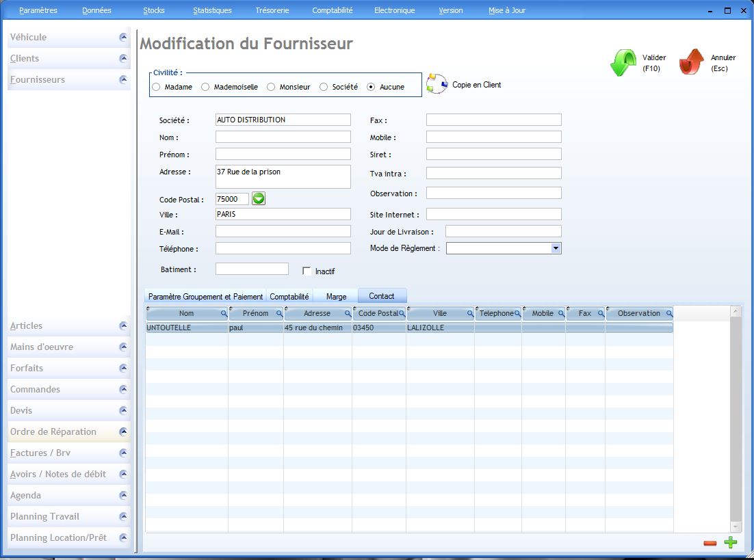Open the Stocks menu
This screenshot has height=560, width=754.
[154, 10]
